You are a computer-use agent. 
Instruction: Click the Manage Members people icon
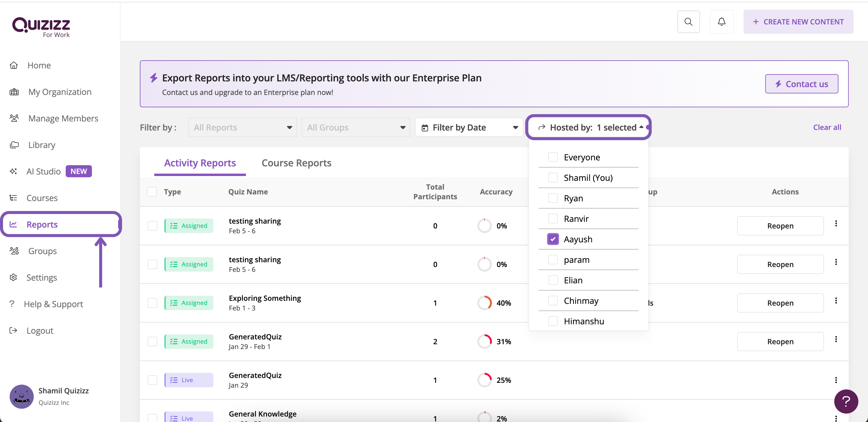[x=14, y=118]
